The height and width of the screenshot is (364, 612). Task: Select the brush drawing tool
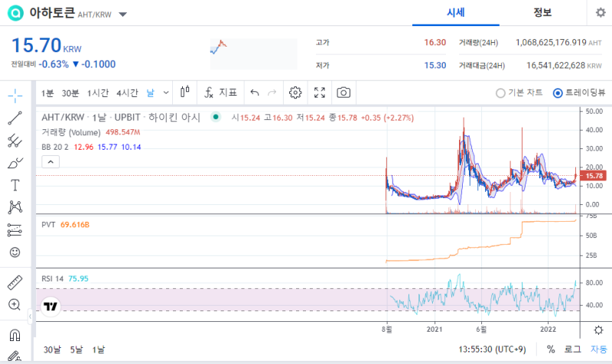(x=15, y=163)
